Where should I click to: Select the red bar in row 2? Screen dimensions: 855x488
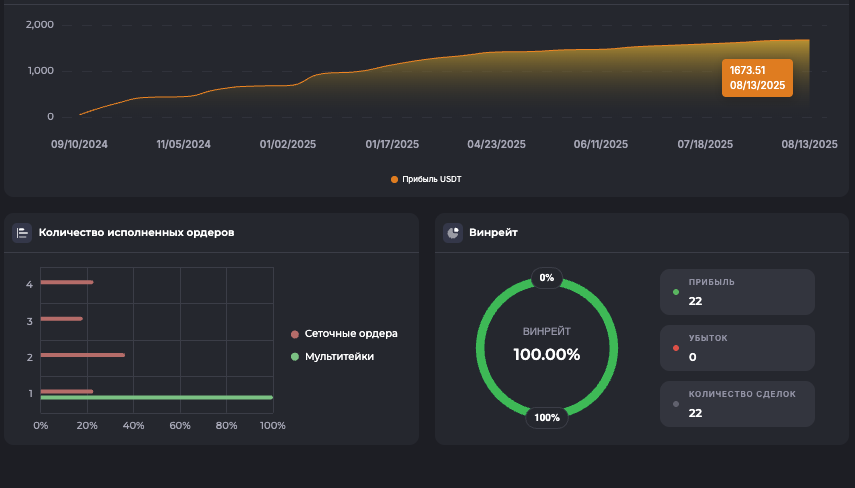[x=82, y=355]
